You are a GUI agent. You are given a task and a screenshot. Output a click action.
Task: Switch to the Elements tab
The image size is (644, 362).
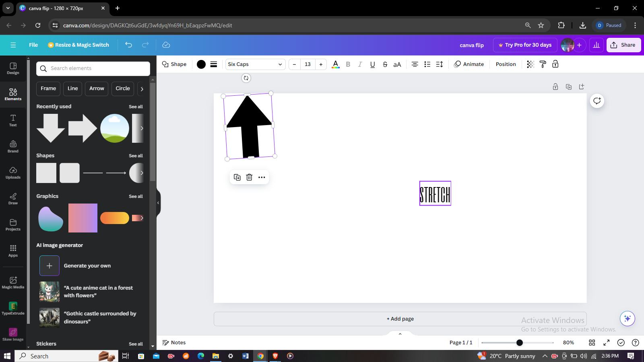13,95
